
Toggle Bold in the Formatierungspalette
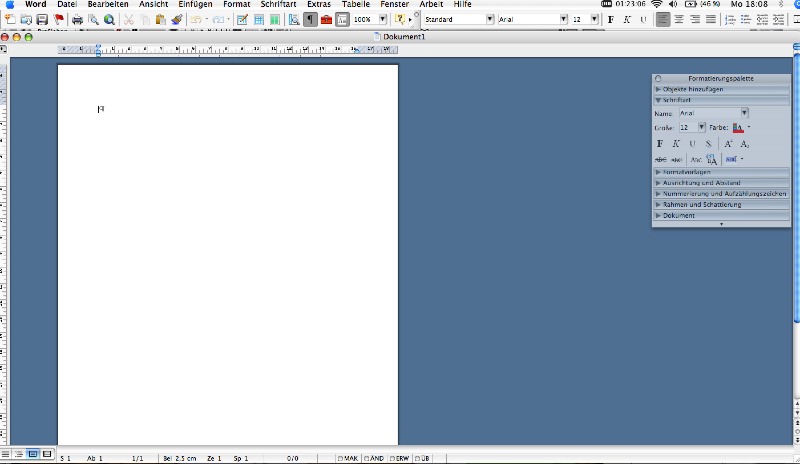[660, 144]
